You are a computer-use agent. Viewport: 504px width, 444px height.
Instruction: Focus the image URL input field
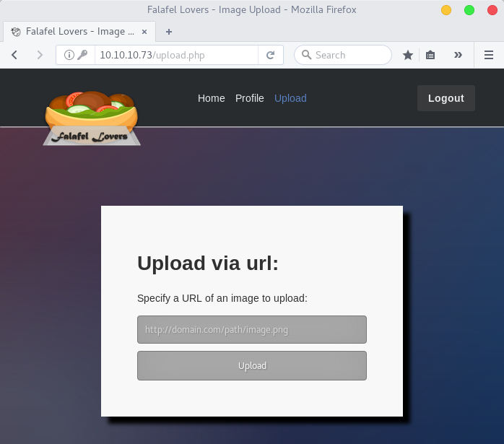pyautogui.click(x=252, y=329)
